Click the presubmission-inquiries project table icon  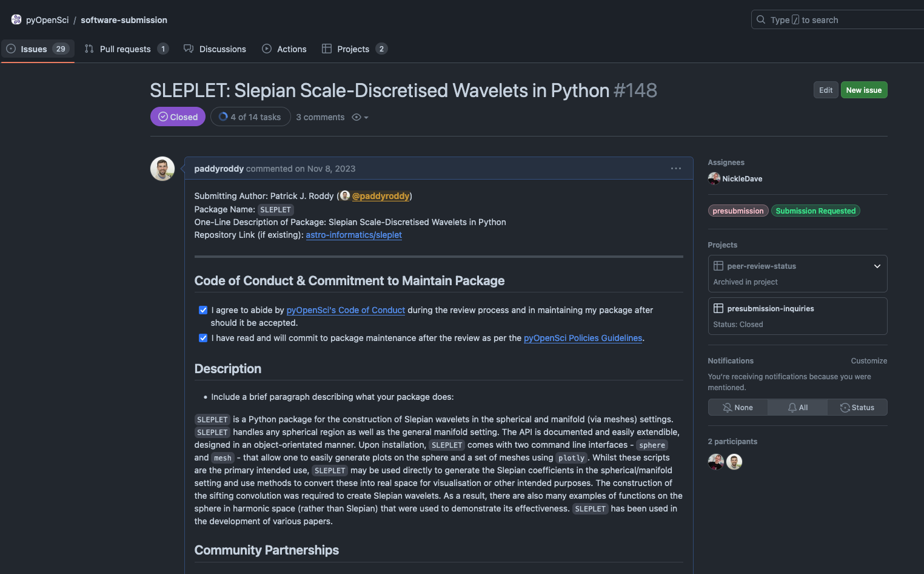point(718,308)
